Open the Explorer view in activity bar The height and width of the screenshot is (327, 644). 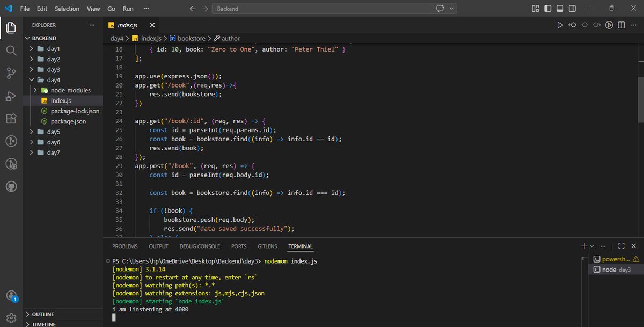(11, 28)
